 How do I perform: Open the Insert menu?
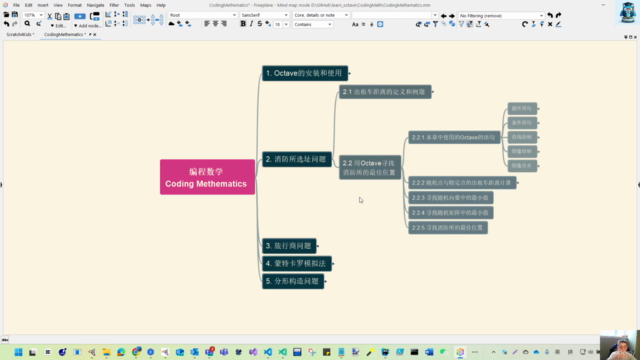click(x=43, y=5)
